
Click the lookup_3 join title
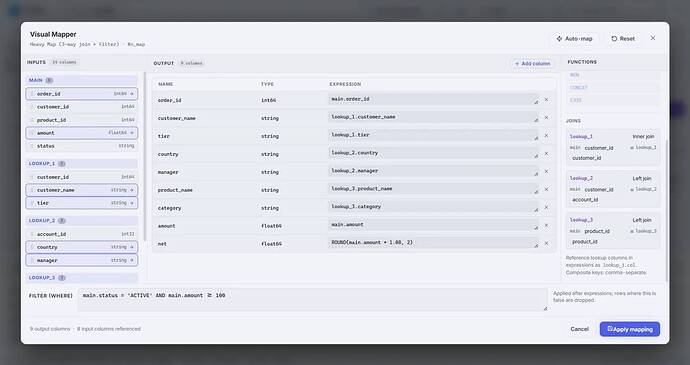581,220
